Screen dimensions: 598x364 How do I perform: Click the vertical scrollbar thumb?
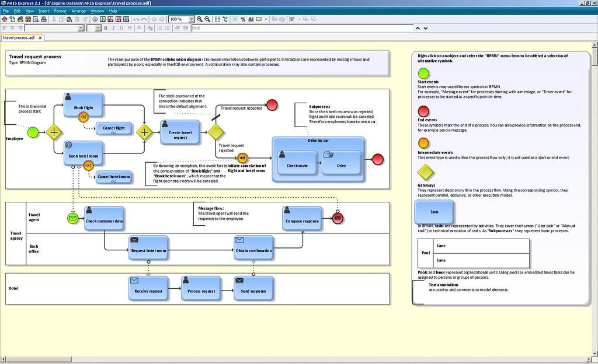tap(594, 58)
